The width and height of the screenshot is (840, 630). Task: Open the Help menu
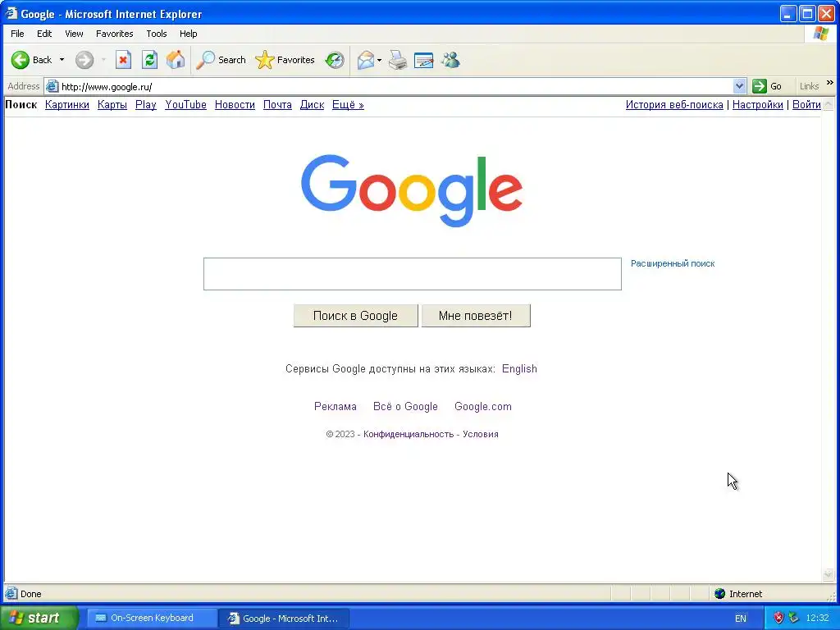pos(188,34)
